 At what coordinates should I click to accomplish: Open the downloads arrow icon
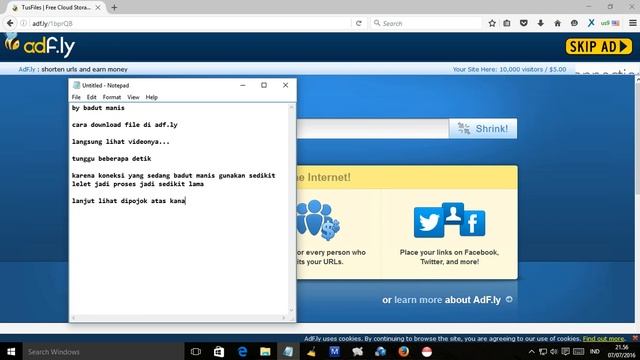pyautogui.click(x=540, y=23)
